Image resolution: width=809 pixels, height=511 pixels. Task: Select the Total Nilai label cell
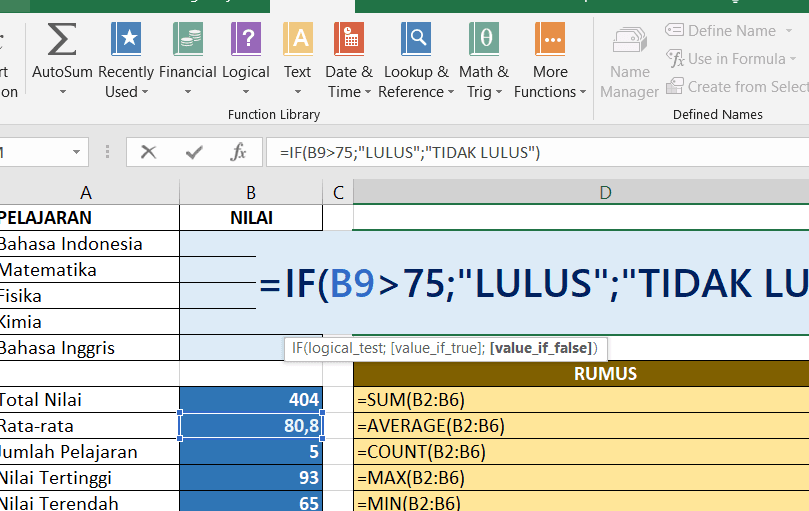click(89, 400)
